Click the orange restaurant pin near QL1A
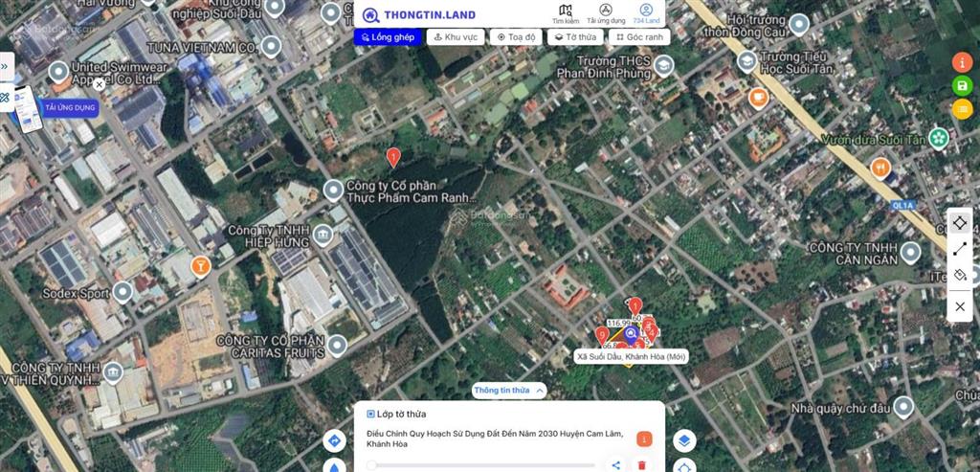 [x=880, y=168]
